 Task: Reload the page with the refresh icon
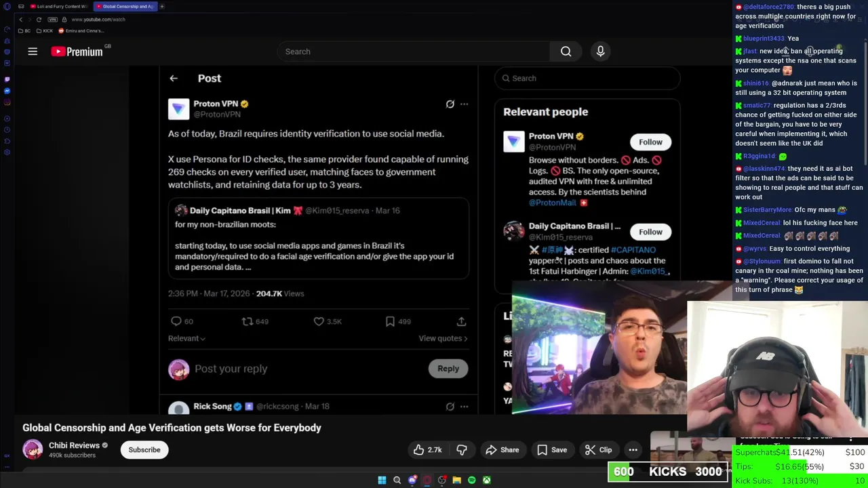(x=39, y=20)
